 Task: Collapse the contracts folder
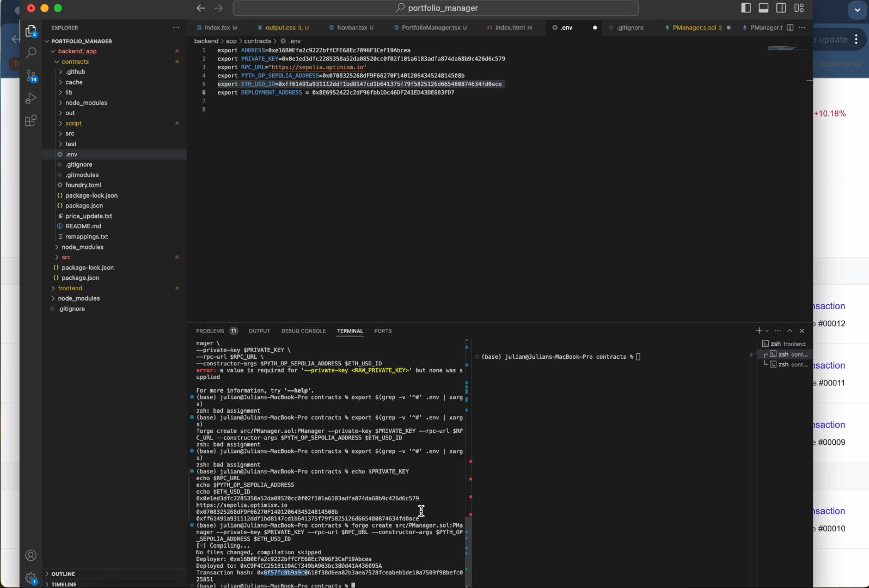(75, 62)
